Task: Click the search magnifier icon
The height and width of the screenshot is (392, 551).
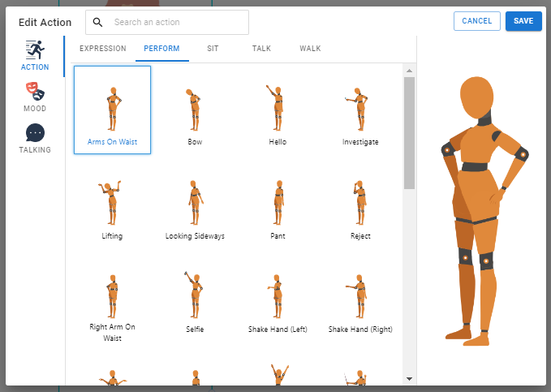Action: (98, 22)
